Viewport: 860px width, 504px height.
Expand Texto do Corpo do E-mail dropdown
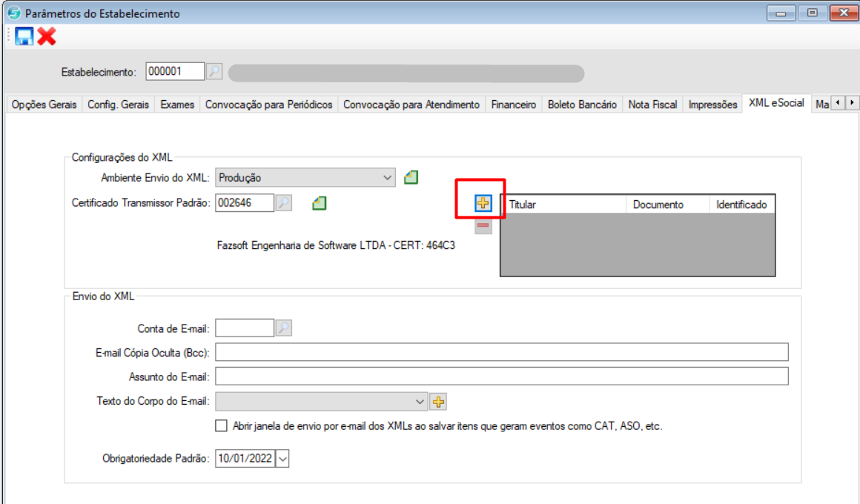pyautogui.click(x=420, y=402)
